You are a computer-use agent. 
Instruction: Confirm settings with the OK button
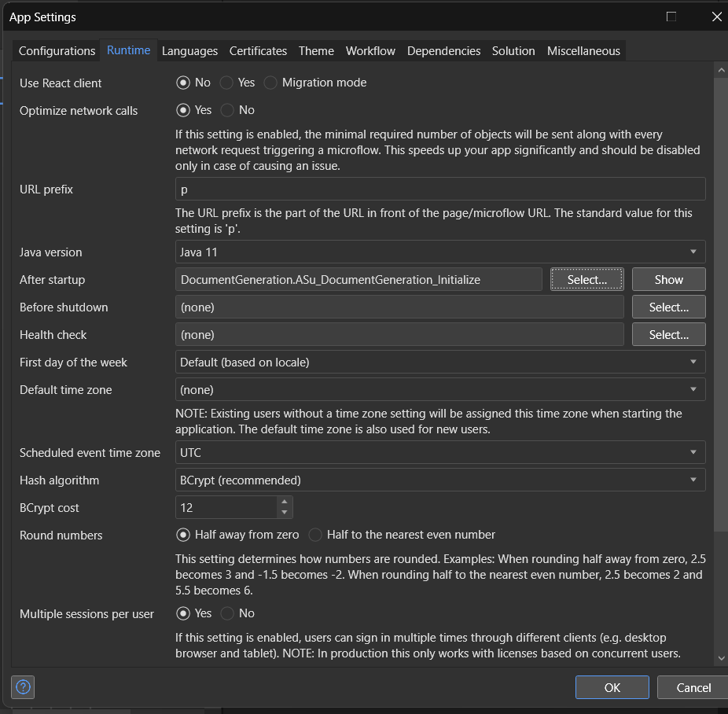(x=612, y=686)
